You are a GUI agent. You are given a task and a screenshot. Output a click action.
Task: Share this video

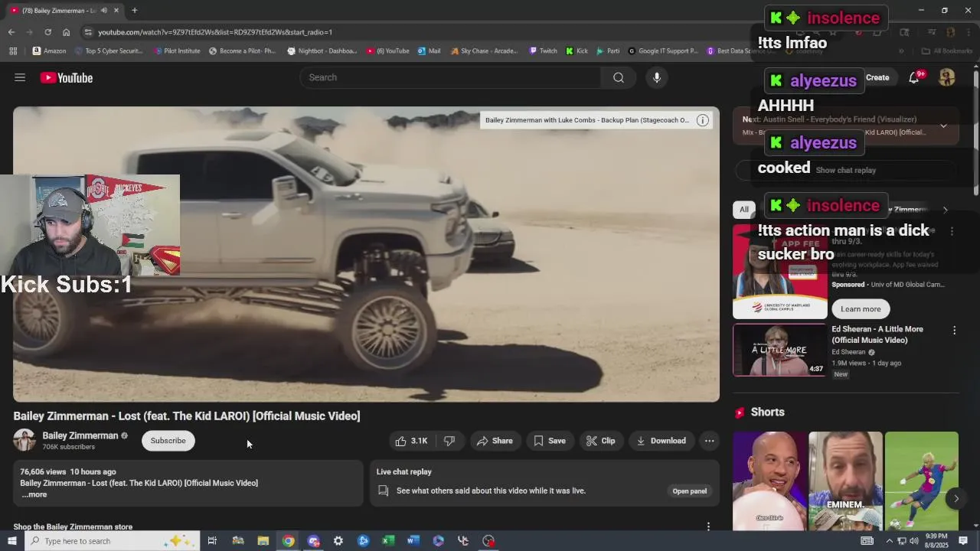tap(495, 441)
